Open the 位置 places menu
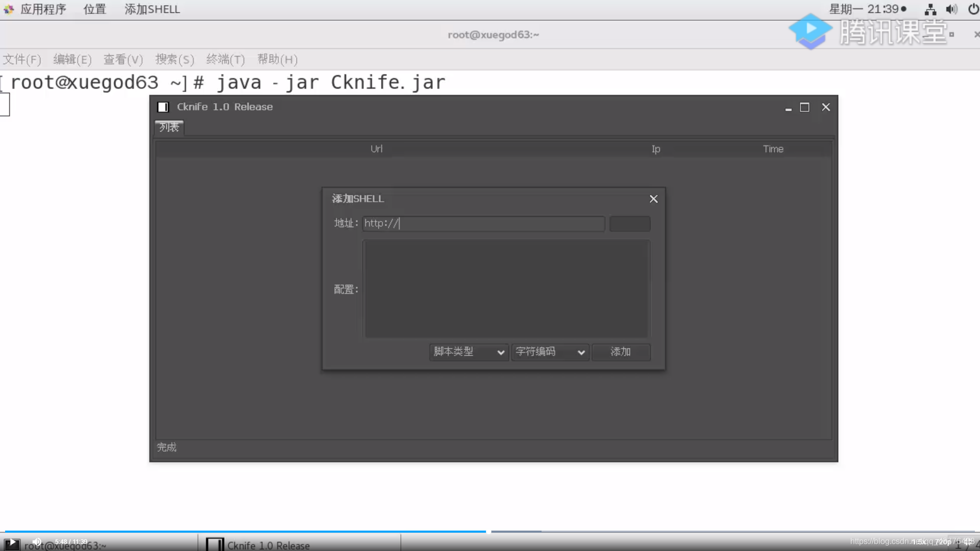Viewport: 980px width, 551px height. point(94,9)
